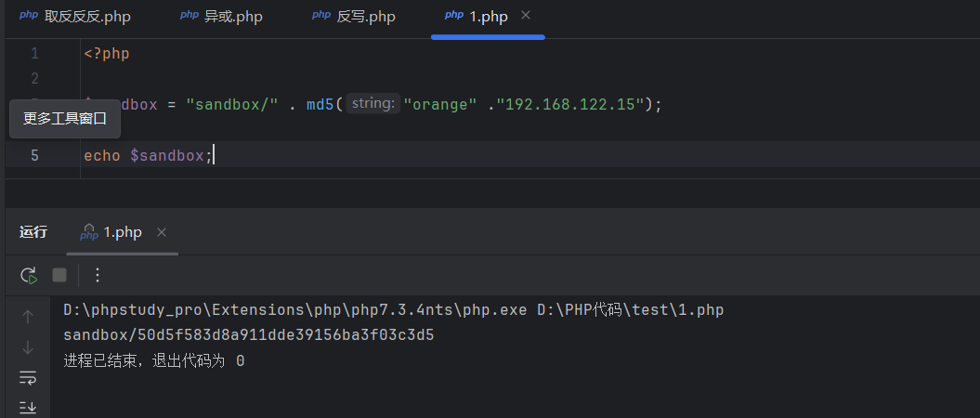The image size is (980, 418).
Task: Open the 异或.php editor tab
Action: point(233,17)
